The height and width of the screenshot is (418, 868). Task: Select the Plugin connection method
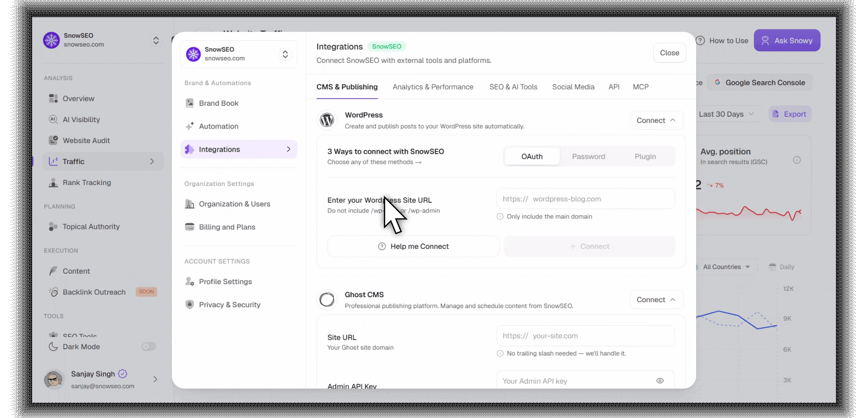(645, 157)
